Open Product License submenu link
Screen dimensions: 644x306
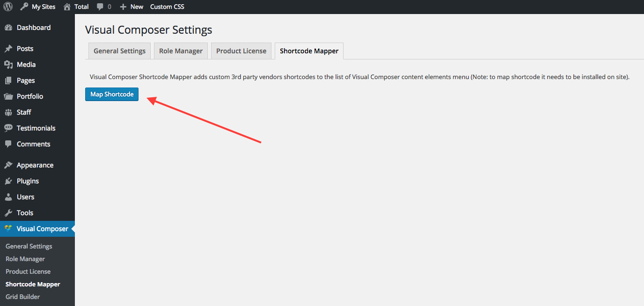[28, 271]
